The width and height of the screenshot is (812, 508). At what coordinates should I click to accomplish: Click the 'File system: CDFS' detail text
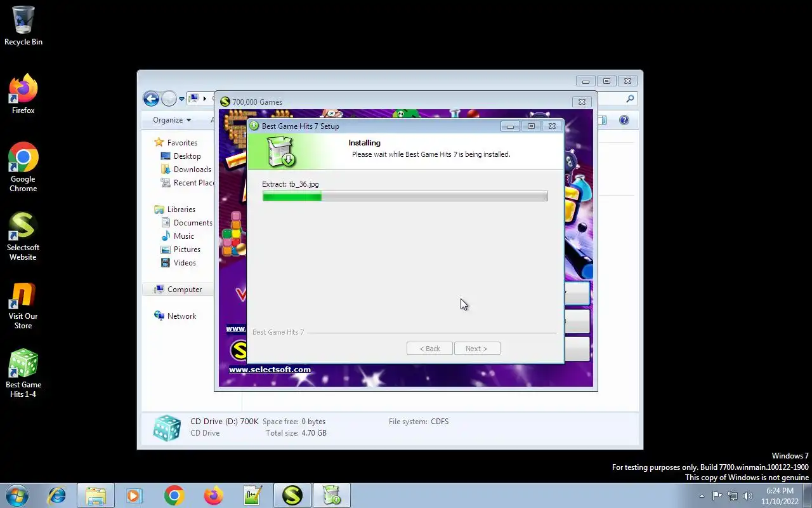419,422
